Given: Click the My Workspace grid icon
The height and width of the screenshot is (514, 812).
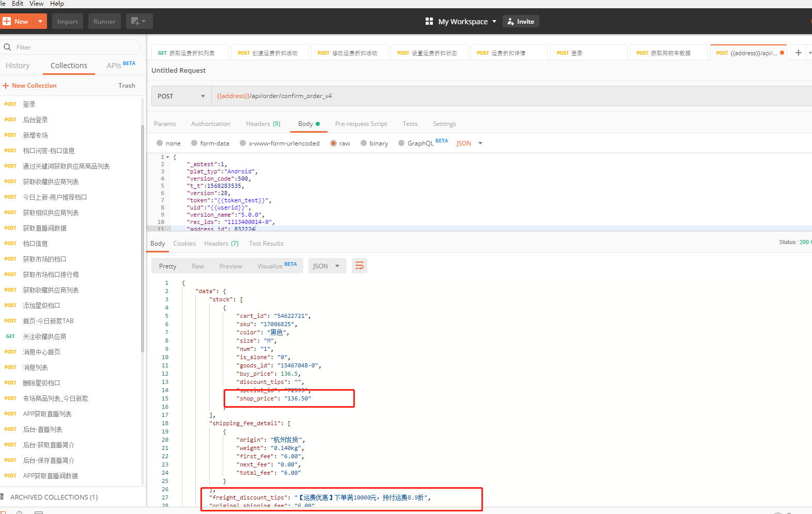Looking at the screenshot, I should (429, 21).
